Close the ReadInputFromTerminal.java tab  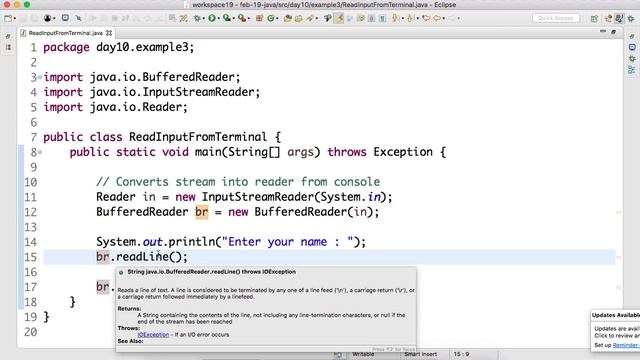point(109,33)
